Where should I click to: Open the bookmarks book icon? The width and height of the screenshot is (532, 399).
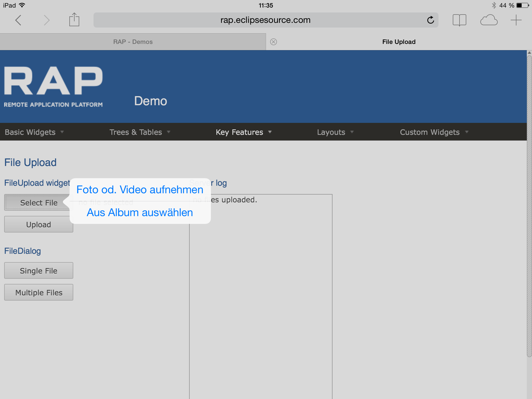[459, 20]
